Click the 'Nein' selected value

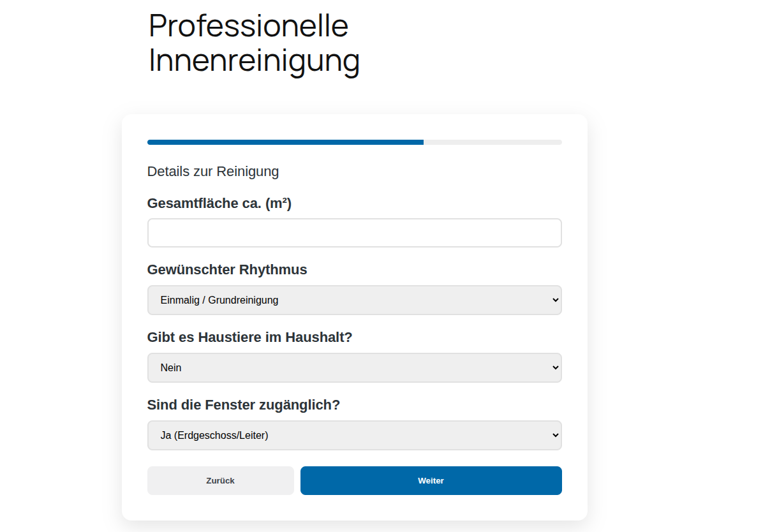click(x=171, y=367)
